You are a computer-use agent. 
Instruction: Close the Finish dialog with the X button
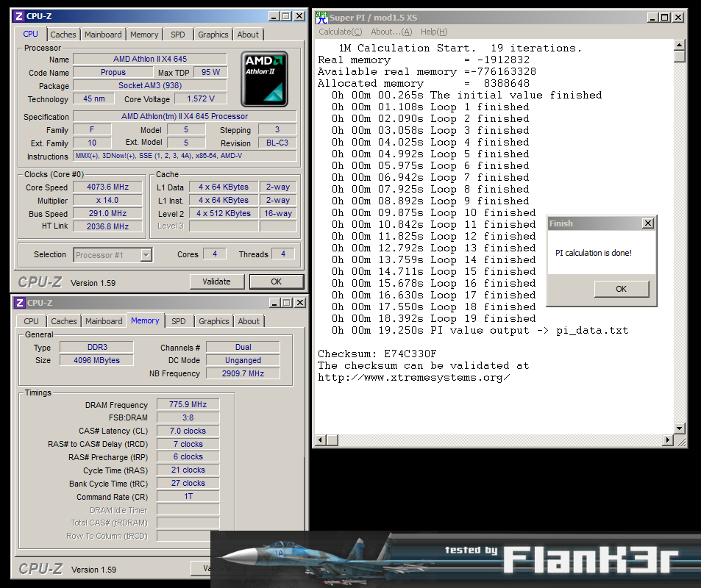[x=648, y=223]
